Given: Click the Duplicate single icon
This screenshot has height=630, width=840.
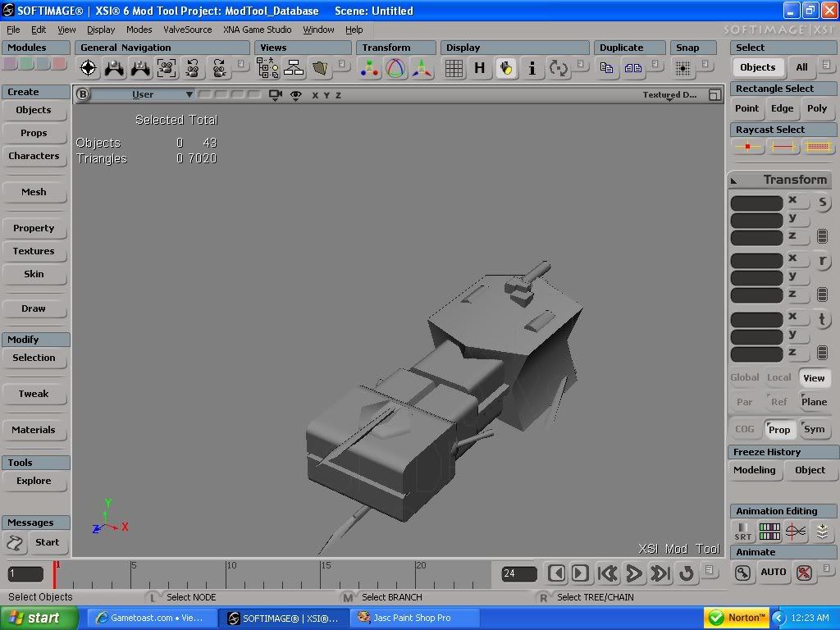Looking at the screenshot, I should point(606,68).
